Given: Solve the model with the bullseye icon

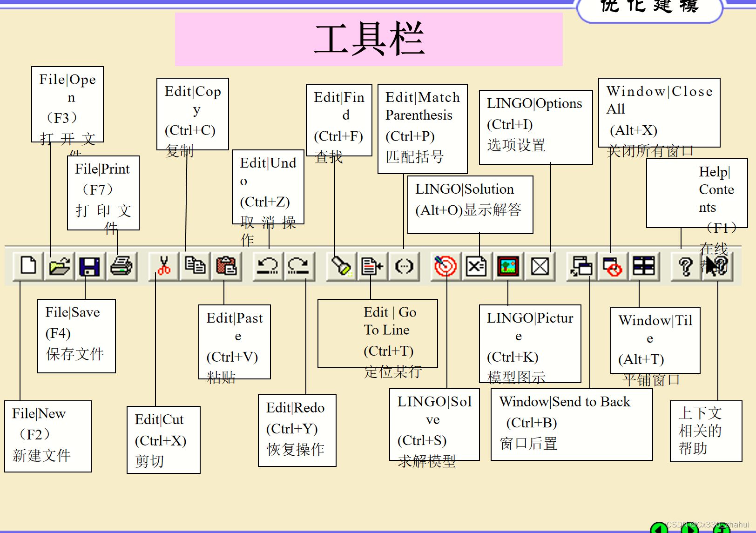Looking at the screenshot, I should 445,266.
